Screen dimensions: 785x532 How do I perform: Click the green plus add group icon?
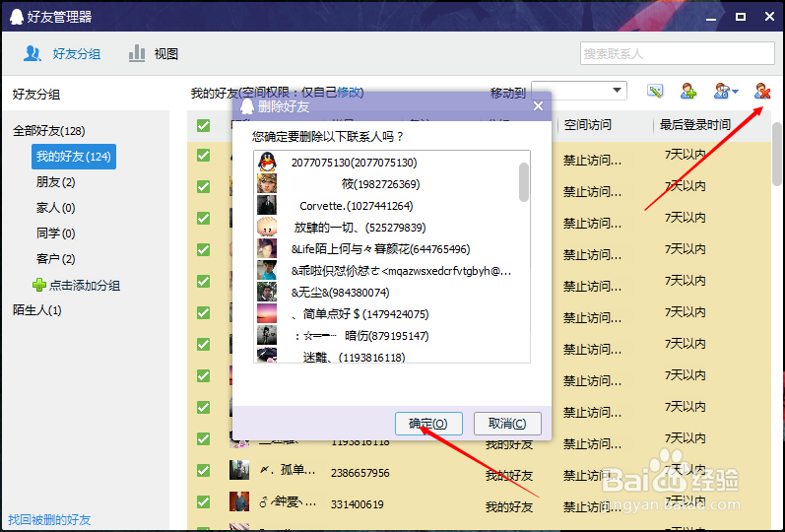tap(39, 286)
